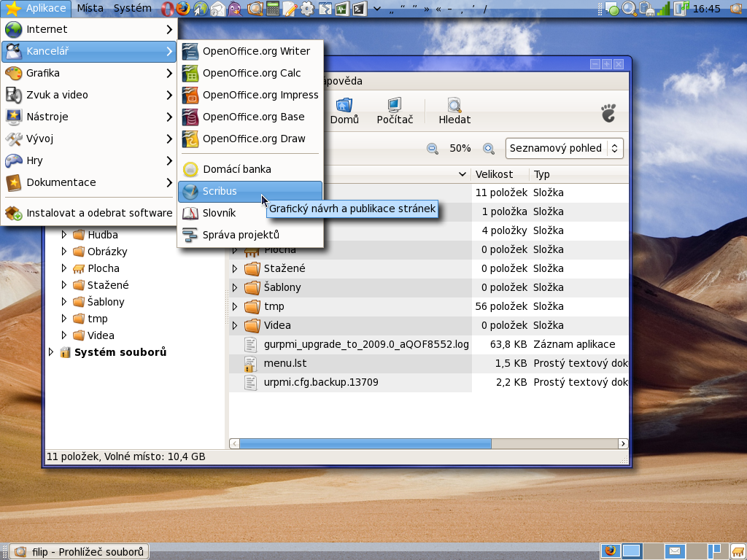Open Slovník dictionary application

tap(222, 214)
